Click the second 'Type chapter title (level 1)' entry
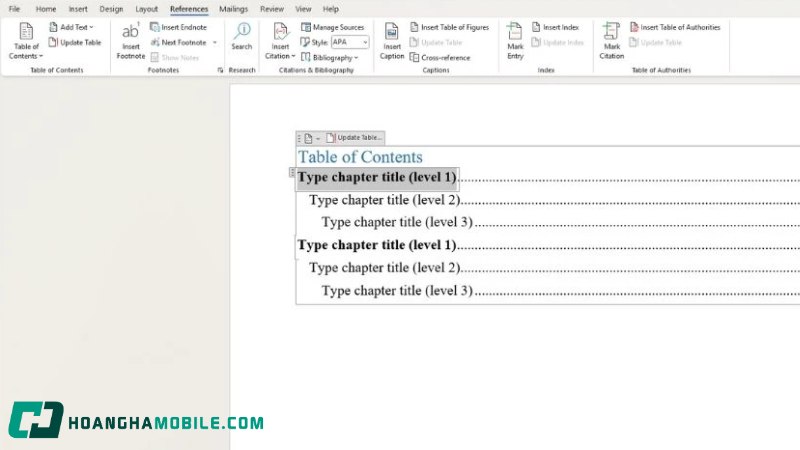 pyautogui.click(x=377, y=245)
